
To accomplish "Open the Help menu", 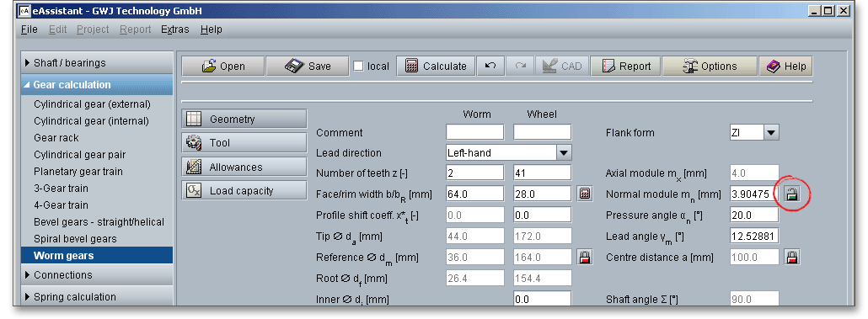I will coord(211,29).
